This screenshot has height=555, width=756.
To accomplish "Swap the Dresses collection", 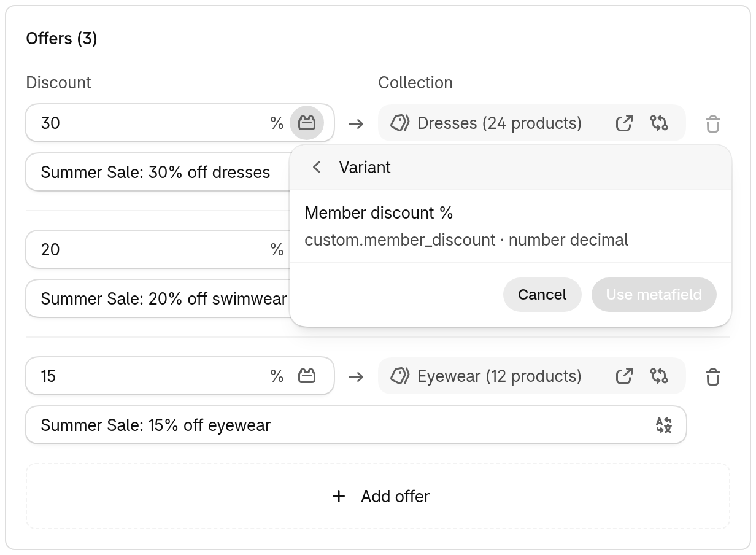I will click(659, 123).
